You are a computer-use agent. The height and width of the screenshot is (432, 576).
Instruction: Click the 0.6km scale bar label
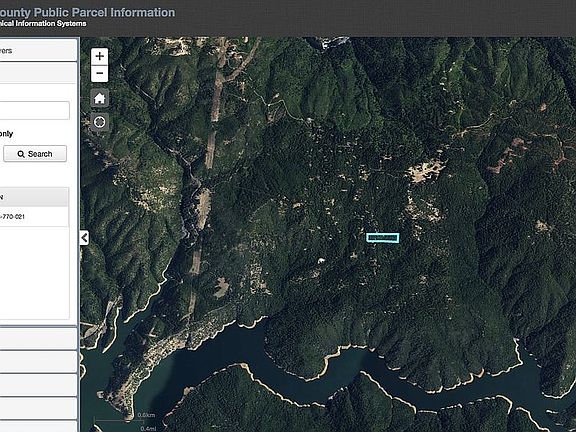(146, 415)
